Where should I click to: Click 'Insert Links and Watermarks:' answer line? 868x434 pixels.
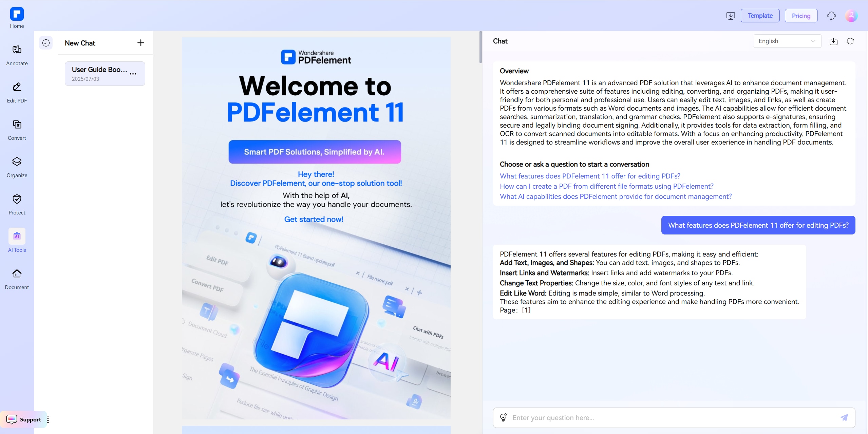(x=616, y=273)
